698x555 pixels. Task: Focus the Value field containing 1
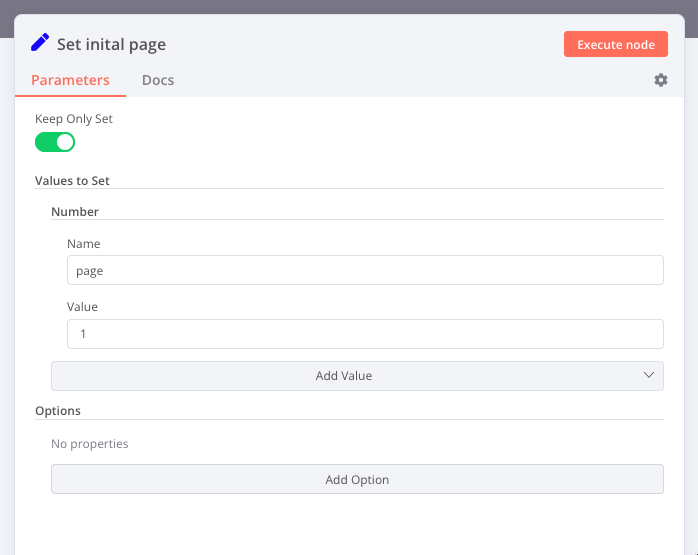365,334
